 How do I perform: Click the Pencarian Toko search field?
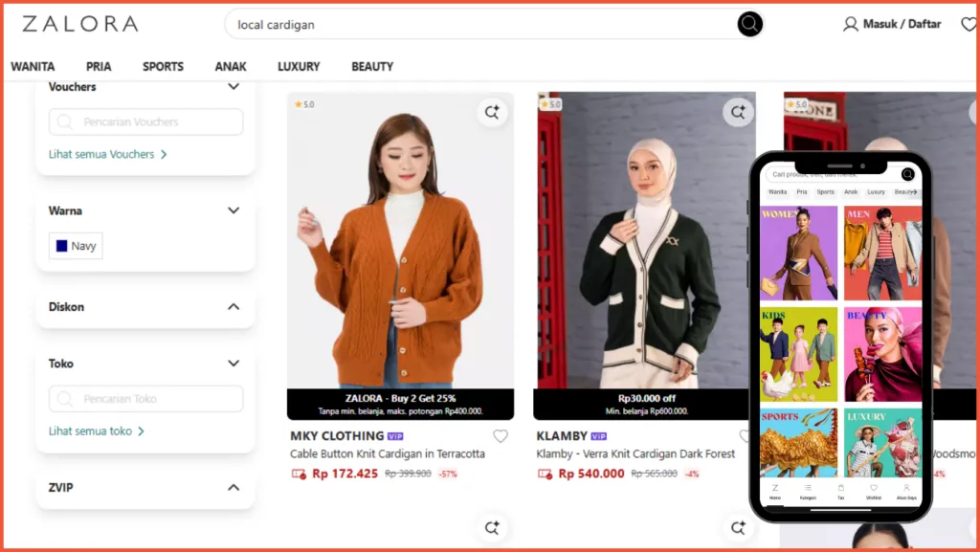pos(146,399)
